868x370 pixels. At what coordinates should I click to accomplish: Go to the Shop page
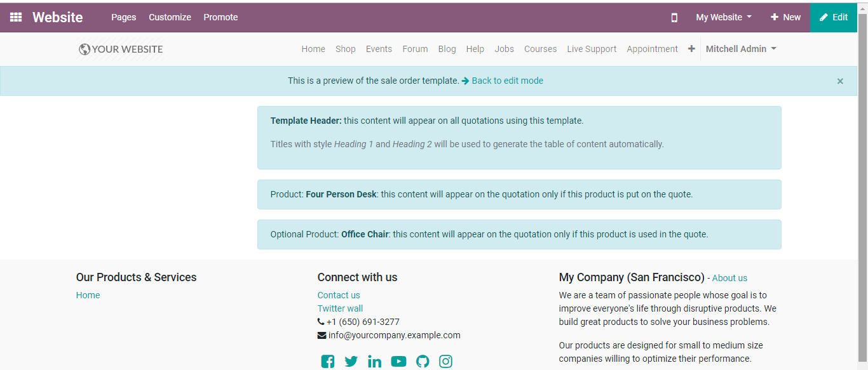[x=346, y=49]
